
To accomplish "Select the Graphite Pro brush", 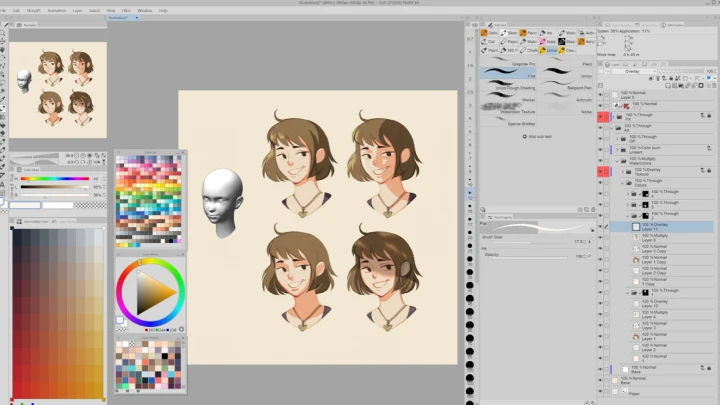I will tap(508, 61).
